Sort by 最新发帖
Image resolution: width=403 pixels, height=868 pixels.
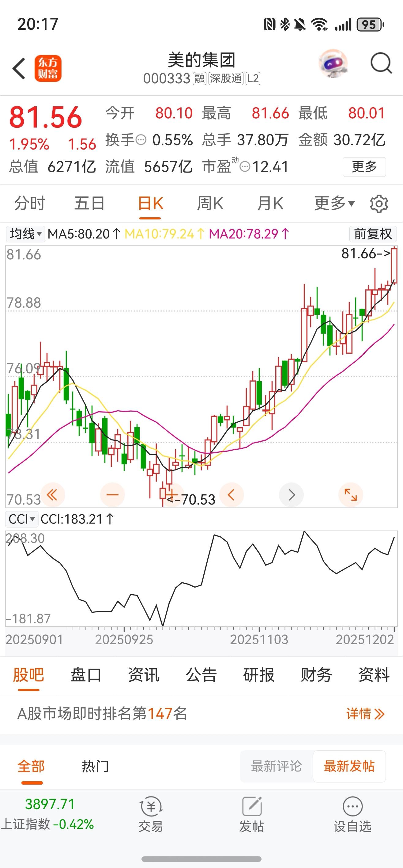pos(349,766)
